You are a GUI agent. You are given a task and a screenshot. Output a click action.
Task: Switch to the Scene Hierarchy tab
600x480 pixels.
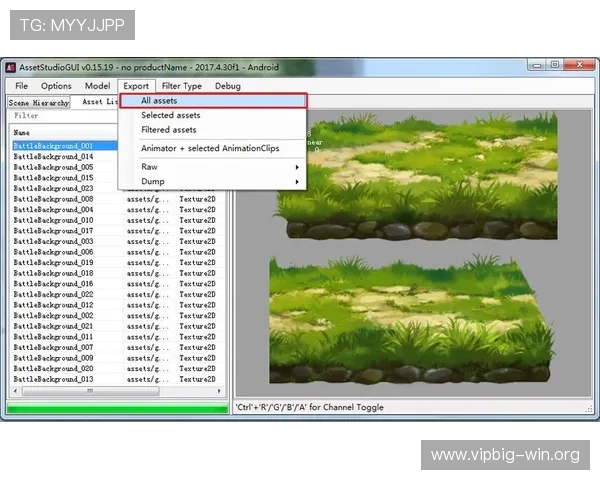click(x=39, y=103)
